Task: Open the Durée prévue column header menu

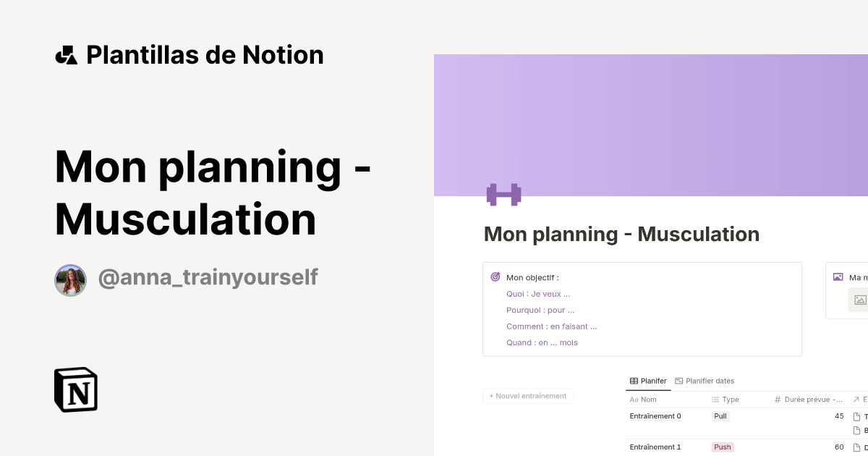Action: point(810,399)
